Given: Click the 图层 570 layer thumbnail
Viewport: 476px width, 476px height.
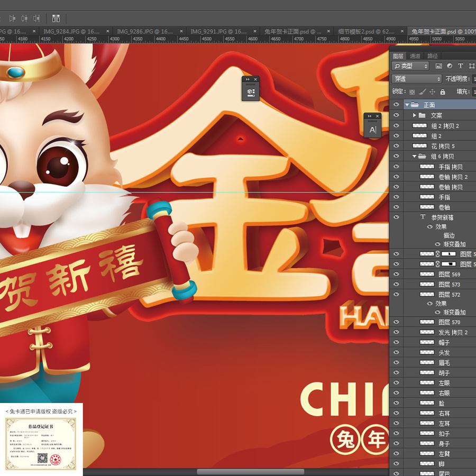Looking at the screenshot, I should click(427, 322).
